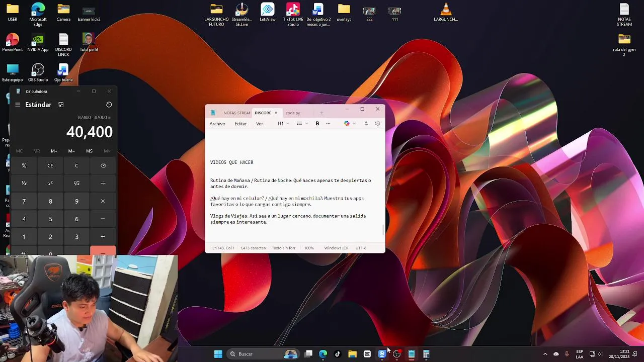Screen dimensions: 644x362
Task: Open the Calculator navigation hamburger menu
Action: point(18,105)
